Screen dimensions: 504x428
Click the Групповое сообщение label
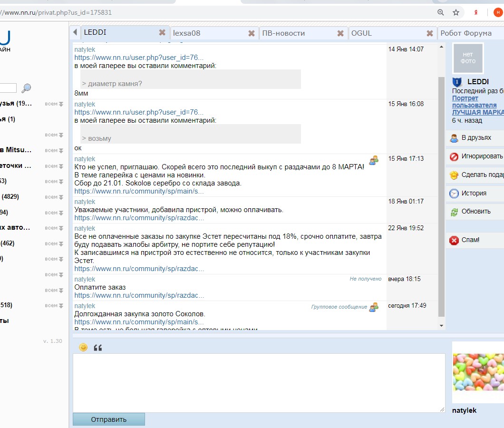339,307
